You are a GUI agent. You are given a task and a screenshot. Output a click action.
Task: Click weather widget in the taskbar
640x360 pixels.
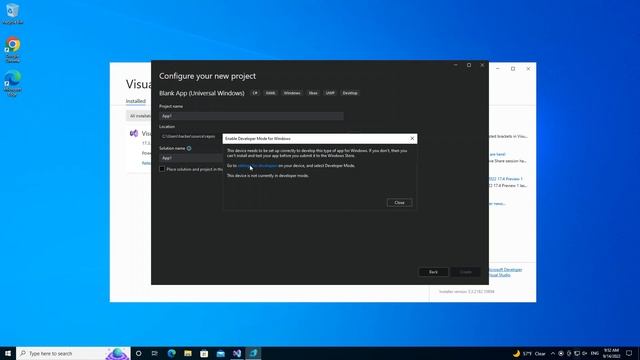tap(529, 353)
